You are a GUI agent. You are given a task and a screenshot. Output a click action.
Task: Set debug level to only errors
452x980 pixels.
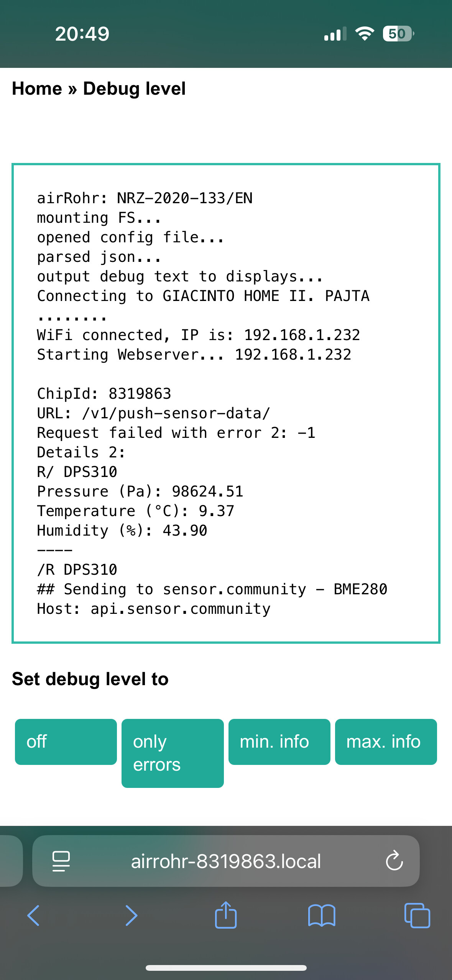click(173, 753)
